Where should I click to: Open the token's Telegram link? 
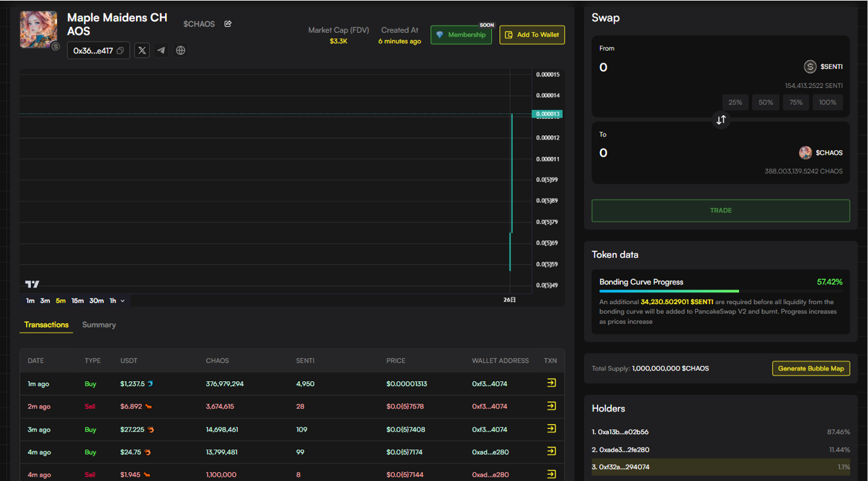tap(161, 51)
